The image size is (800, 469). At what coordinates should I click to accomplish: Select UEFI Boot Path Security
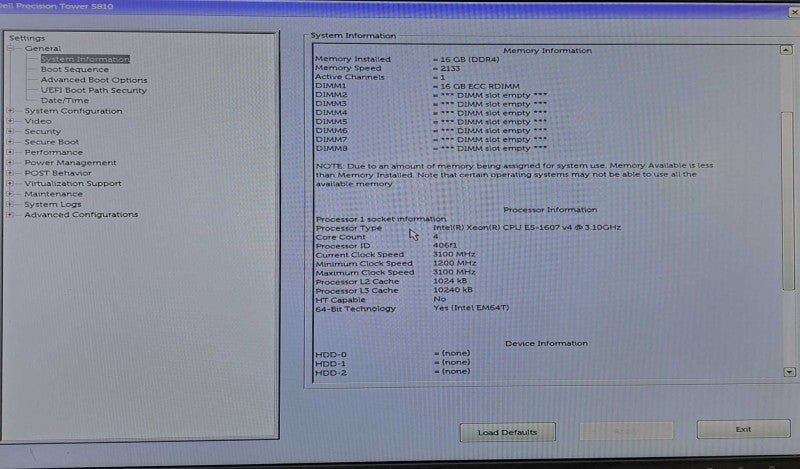coord(94,90)
